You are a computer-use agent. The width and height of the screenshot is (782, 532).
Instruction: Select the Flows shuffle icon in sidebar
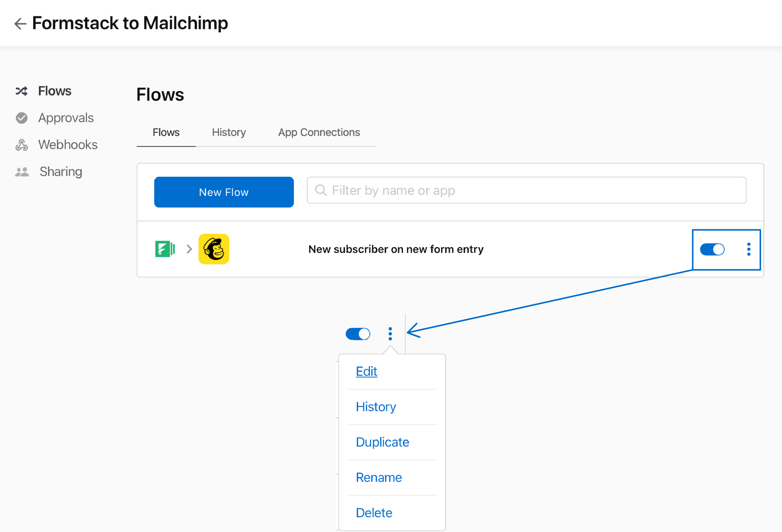click(x=22, y=91)
